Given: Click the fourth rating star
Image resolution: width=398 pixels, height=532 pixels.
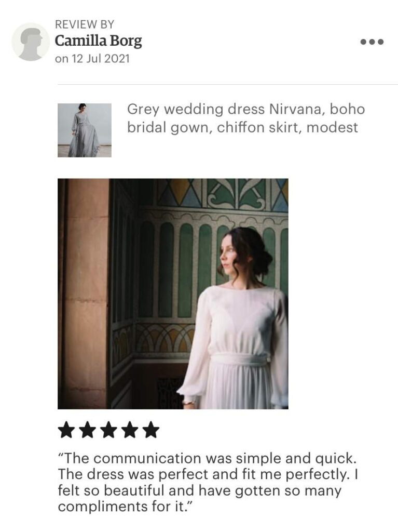Looking at the screenshot, I should [130, 430].
